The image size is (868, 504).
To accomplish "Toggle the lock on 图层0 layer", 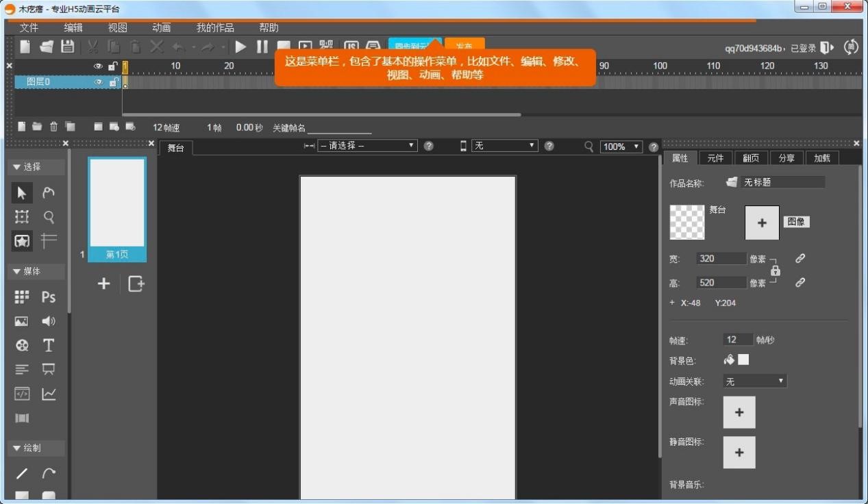I will click(113, 82).
